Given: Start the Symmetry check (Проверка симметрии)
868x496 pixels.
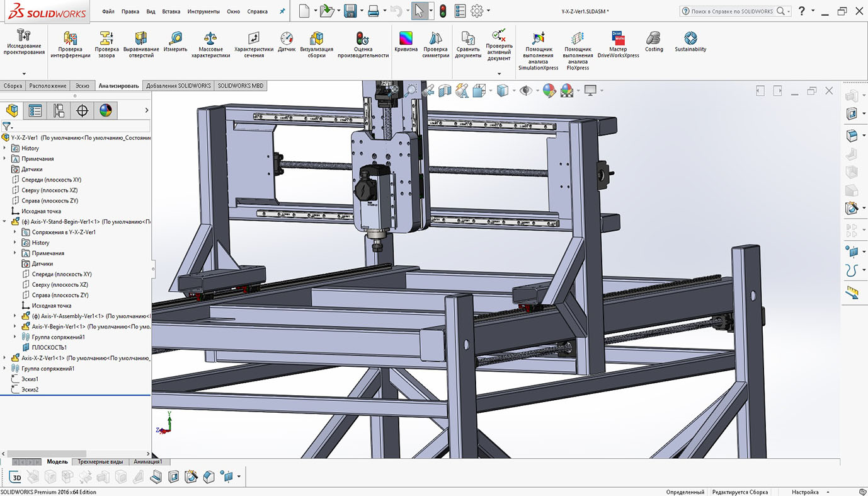Looking at the screenshot, I should coord(436,44).
